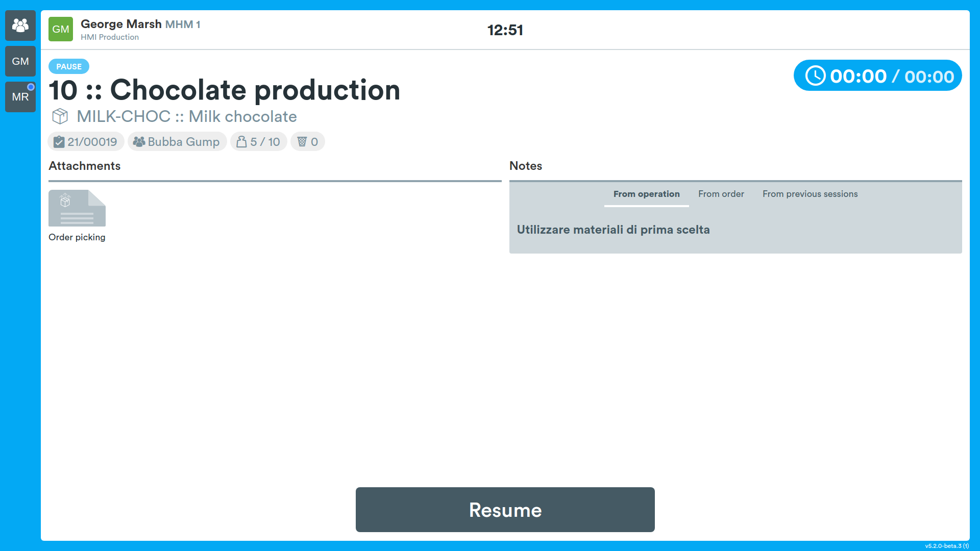Click the 00:00 / 00:00 timer
980x551 pixels.
pos(878,76)
